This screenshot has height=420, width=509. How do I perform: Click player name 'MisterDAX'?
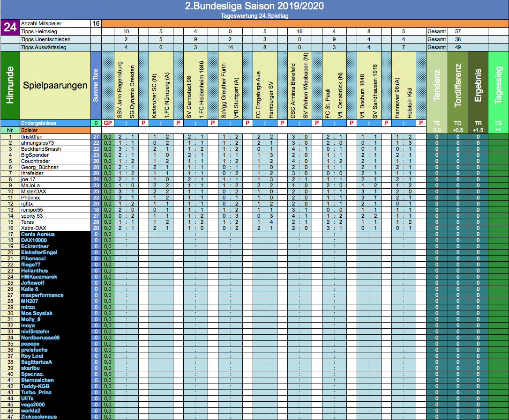[33, 192]
